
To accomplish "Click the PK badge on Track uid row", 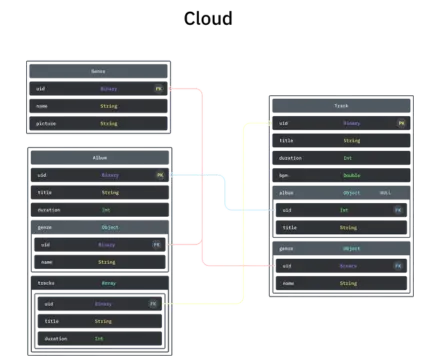I will click(x=401, y=123).
